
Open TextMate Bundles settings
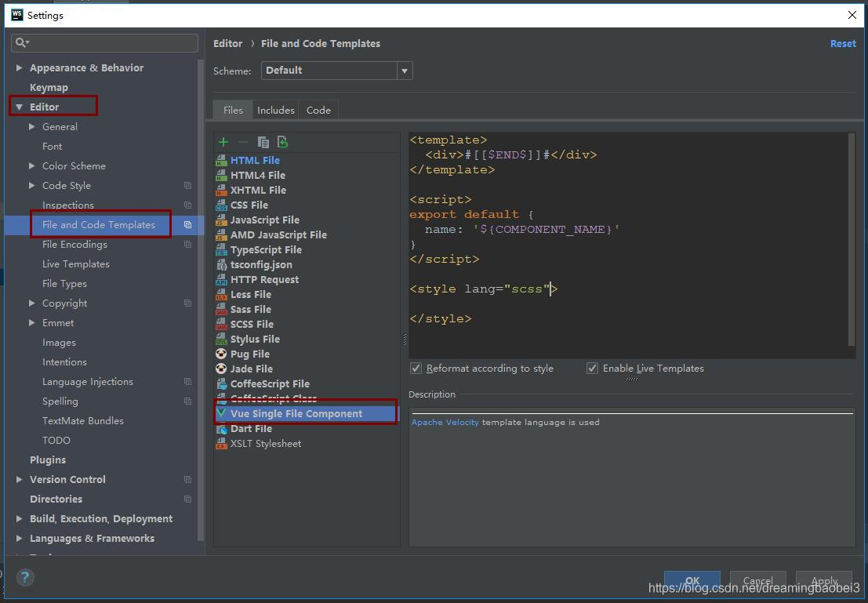[x=83, y=421]
